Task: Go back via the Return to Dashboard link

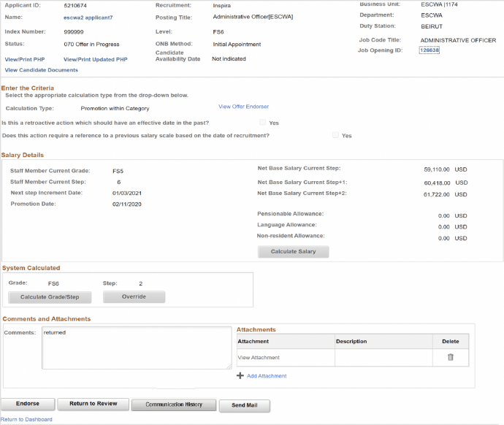Action: click(26, 419)
